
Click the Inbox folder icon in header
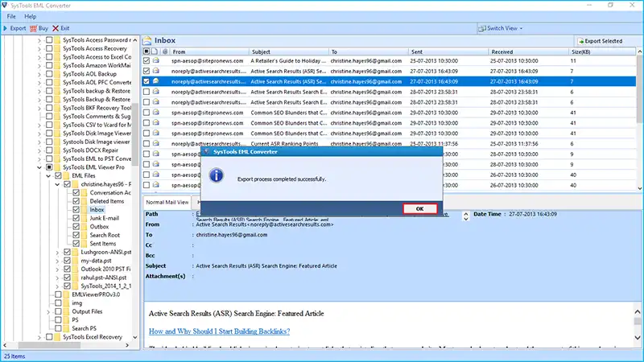tap(147, 41)
